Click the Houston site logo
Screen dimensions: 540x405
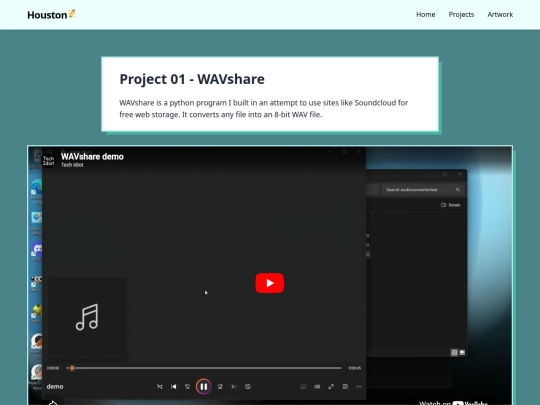(52, 14)
